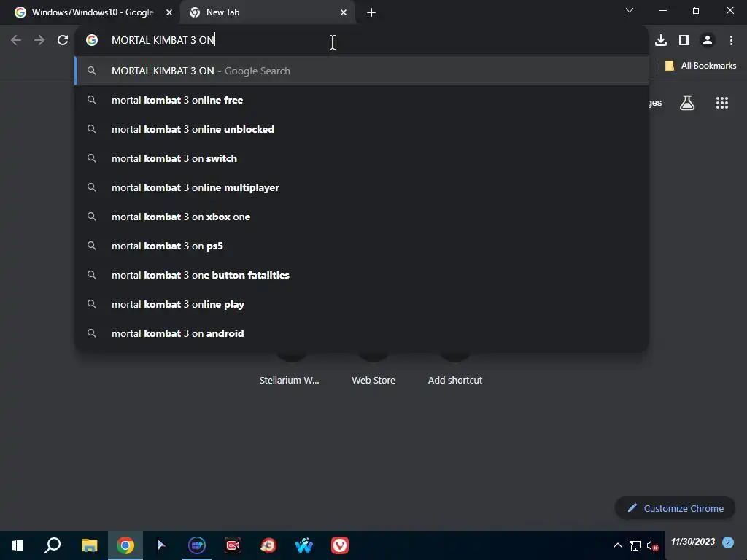Pick 'mortal kombat 3 one button fatalities' suggestion
The height and width of the screenshot is (560, 747).
tap(362, 275)
